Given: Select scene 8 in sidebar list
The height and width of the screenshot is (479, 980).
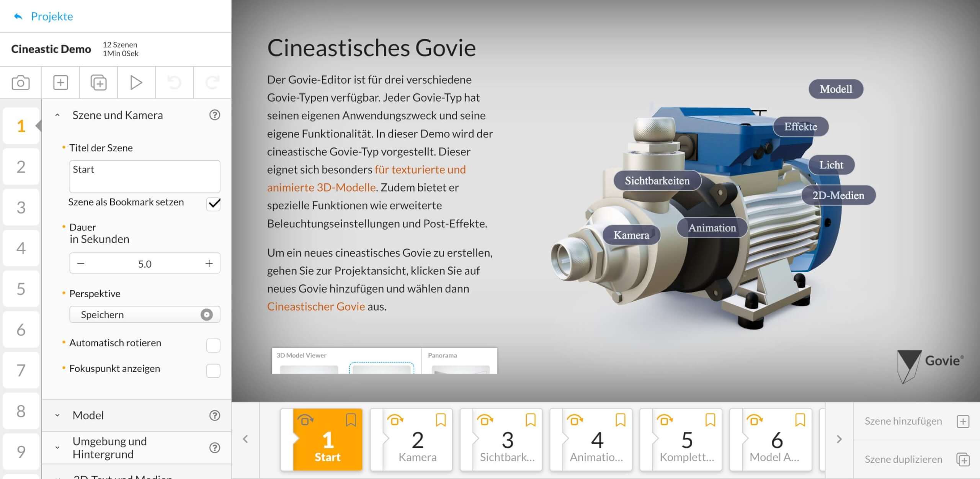Looking at the screenshot, I should pyautogui.click(x=21, y=411).
